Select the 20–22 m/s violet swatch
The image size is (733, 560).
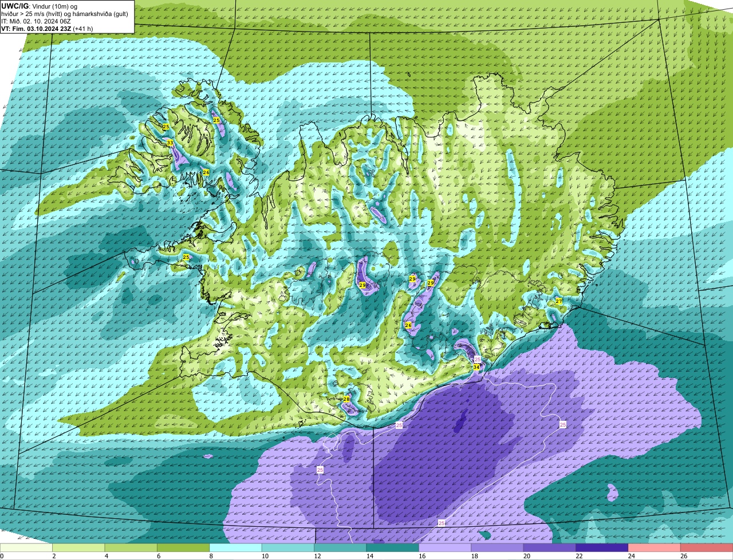550,548
